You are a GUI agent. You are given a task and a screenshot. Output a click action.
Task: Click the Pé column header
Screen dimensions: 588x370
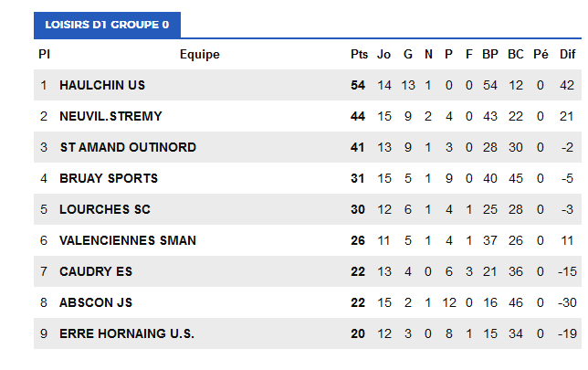tap(541, 55)
